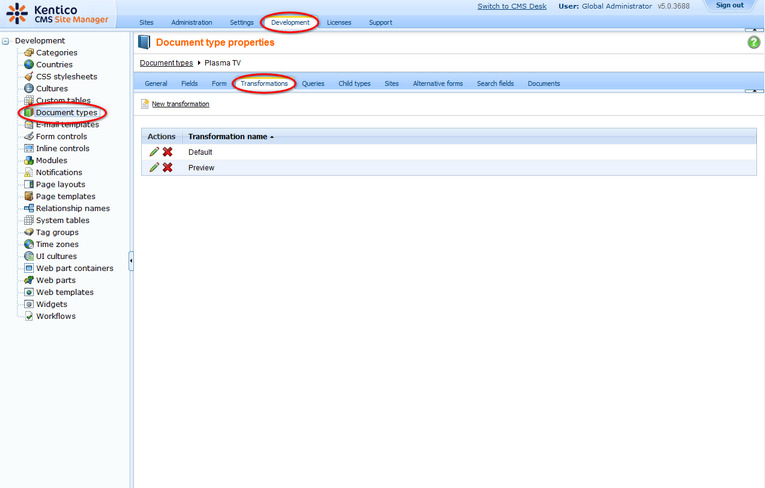Click the red delete icon for Default transformation
The height and width of the screenshot is (488, 765).
click(x=167, y=152)
